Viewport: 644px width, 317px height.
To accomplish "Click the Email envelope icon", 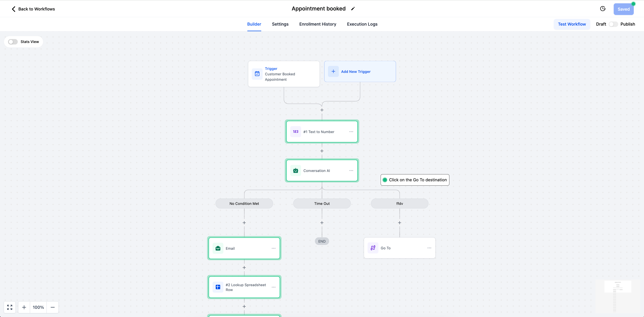I will click(218, 248).
